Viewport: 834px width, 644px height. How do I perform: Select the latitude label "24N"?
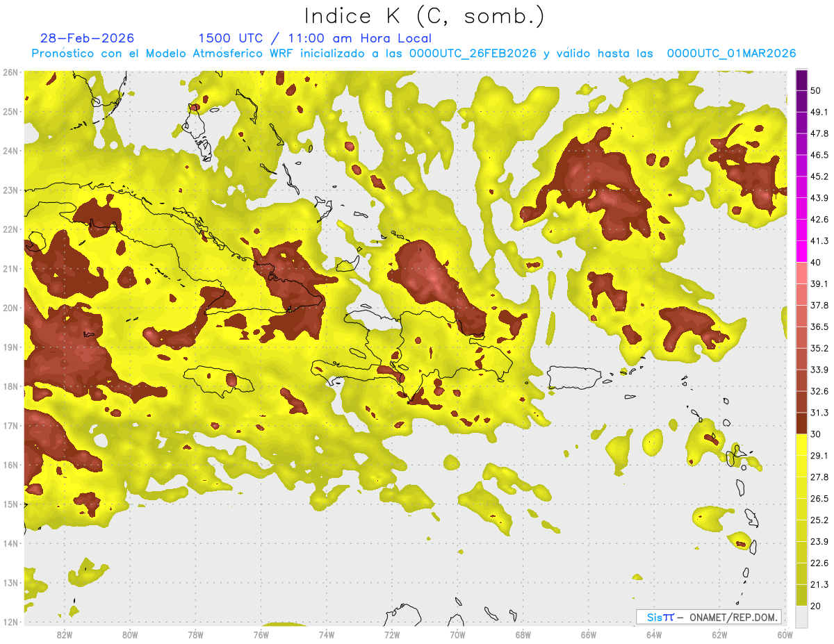pyautogui.click(x=10, y=151)
